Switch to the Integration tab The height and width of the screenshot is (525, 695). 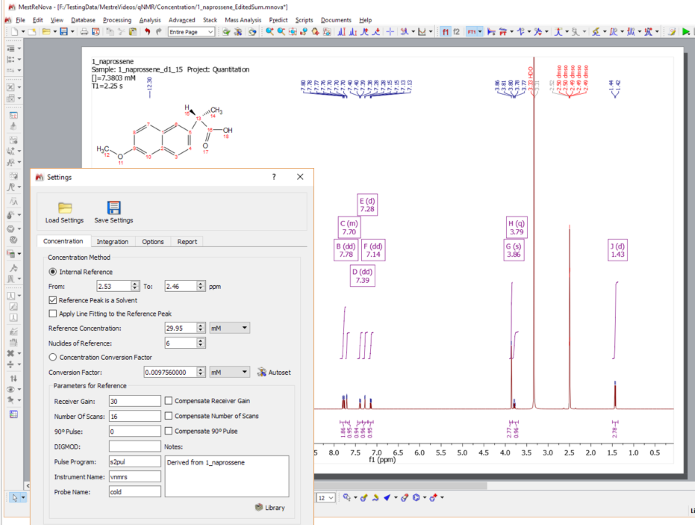coord(112,241)
